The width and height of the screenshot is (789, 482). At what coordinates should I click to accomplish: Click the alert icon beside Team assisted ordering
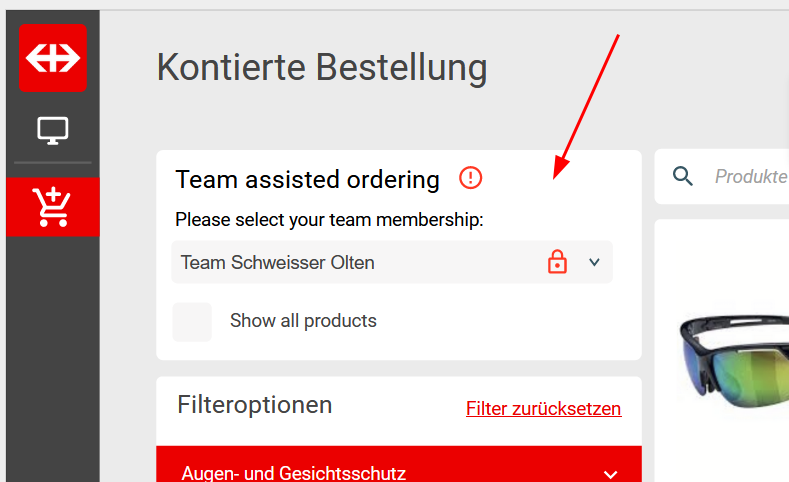tap(470, 178)
